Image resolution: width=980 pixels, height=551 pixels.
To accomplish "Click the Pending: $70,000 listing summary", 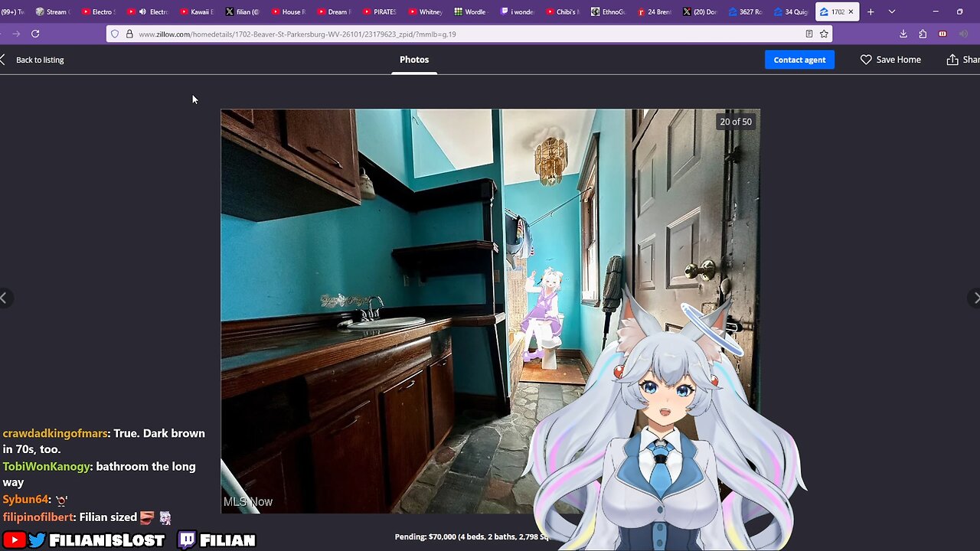I will [x=472, y=536].
